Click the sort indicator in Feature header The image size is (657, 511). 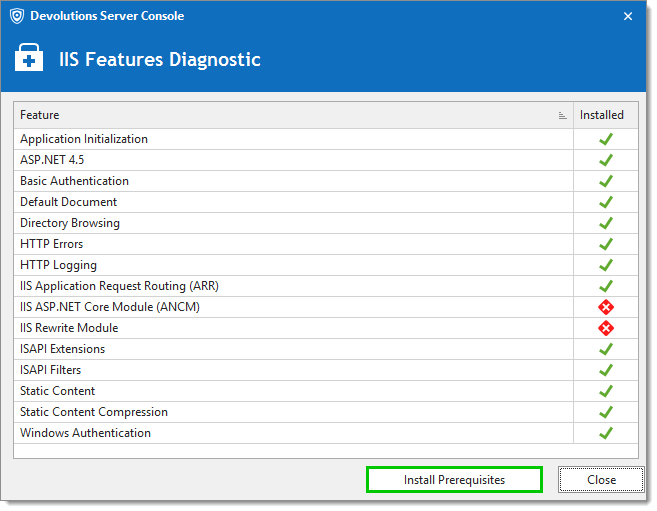[562, 116]
